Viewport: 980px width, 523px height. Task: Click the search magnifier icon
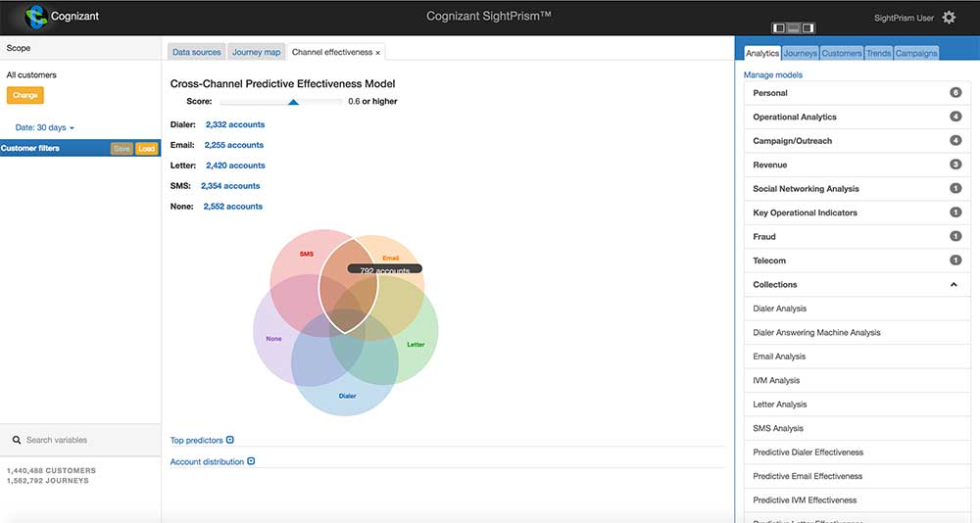click(x=17, y=440)
